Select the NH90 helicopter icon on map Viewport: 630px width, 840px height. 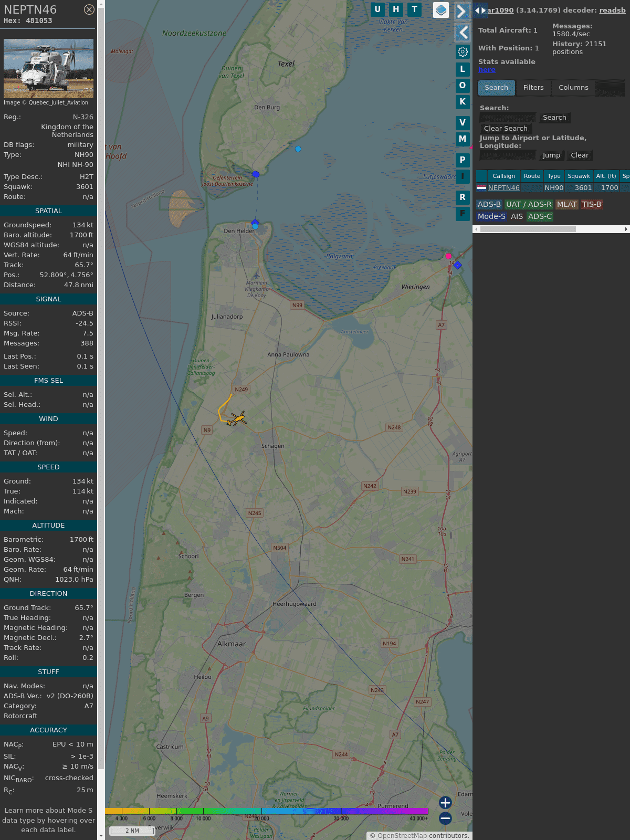(x=238, y=418)
